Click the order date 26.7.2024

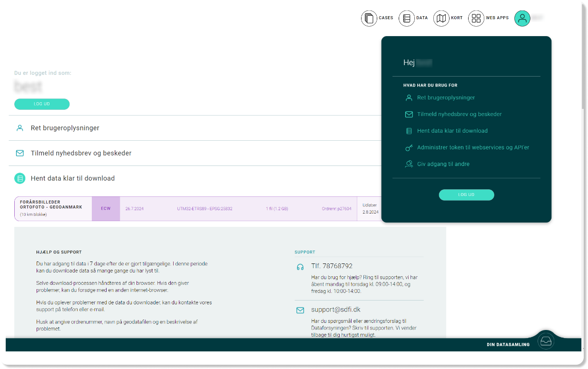click(x=135, y=209)
